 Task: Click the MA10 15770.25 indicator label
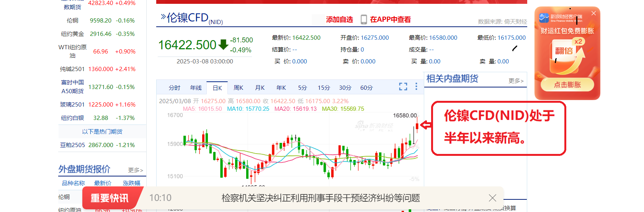point(248,109)
